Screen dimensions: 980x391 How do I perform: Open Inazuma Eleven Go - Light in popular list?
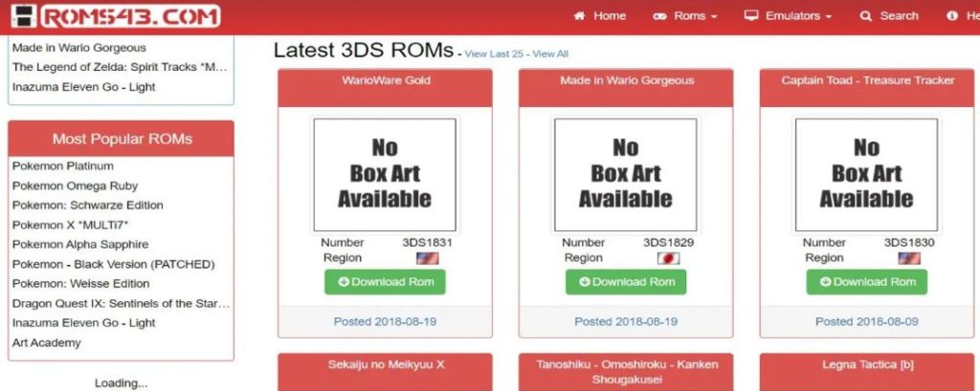pyautogui.click(x=84, y=323)
